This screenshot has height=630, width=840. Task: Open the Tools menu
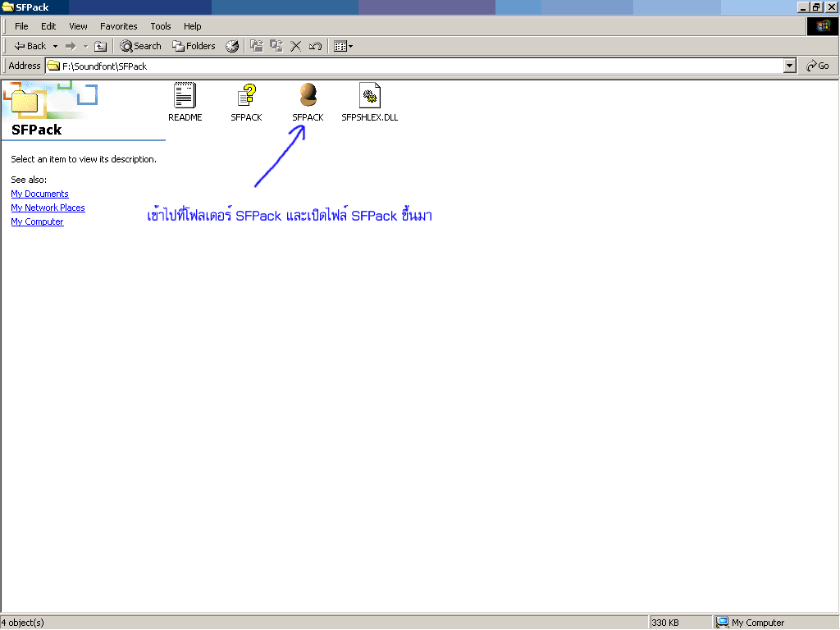click(x=160, y=26)
